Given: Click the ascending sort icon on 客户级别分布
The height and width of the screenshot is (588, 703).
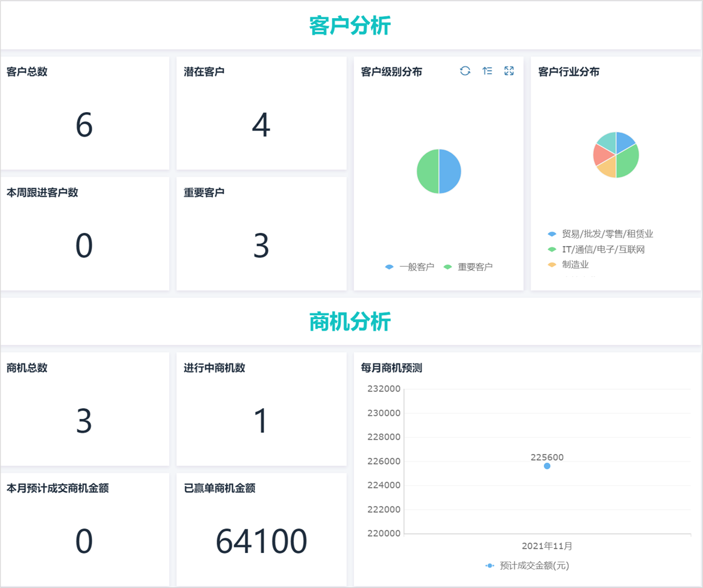Looking at the screenshot, I should (487, 71).
